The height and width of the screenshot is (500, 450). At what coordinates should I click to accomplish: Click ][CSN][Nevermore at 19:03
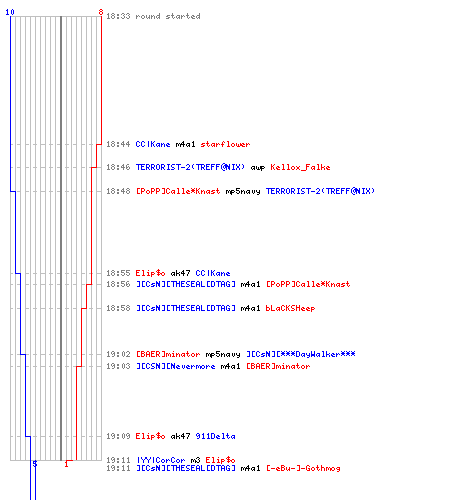[x=176, y=366]
